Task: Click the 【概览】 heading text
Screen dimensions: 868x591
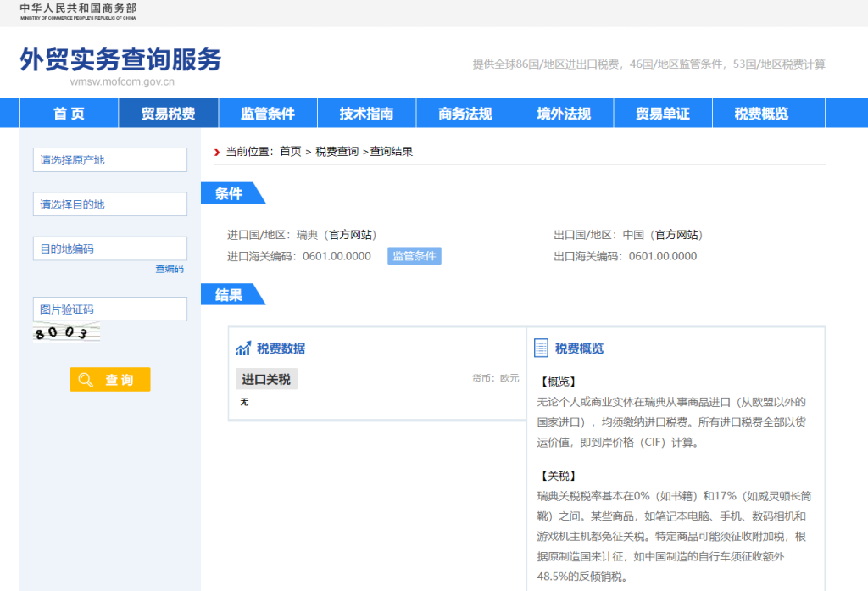Action: tap(559, 382)
